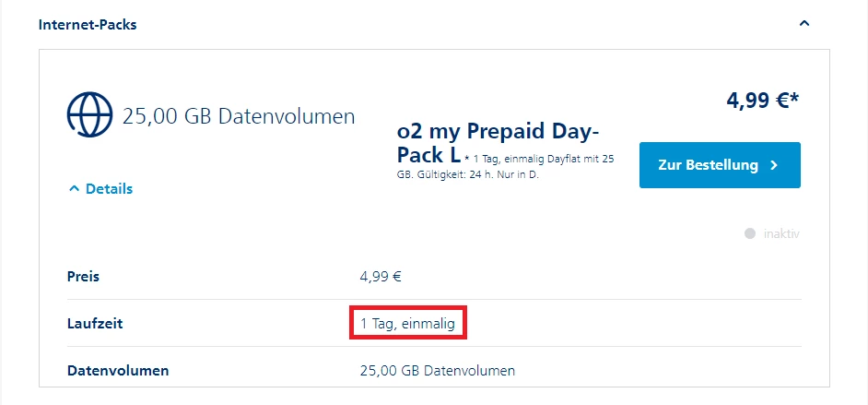The image size is (868, 405).
Task: Click the Laufzeit row label
Action: pyautogui.click(x=95, y=324)
